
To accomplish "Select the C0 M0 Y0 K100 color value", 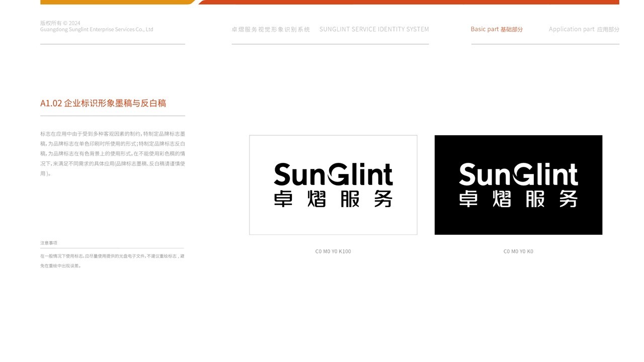I will pyautogui.click(x=333, y=251).
